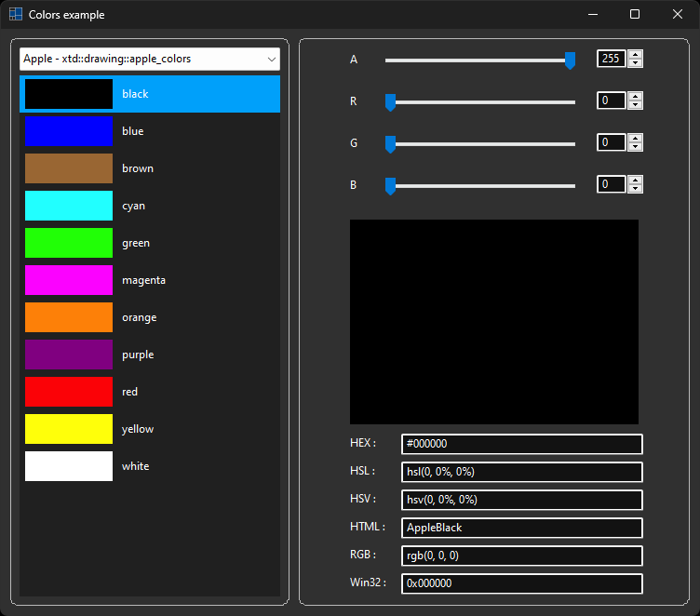
Task: Click the HTML color name field
Action: (521, 528)
